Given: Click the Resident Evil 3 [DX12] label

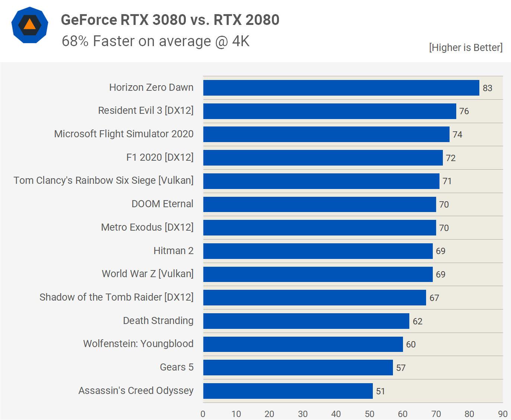Looking at the screenshot, I should (146, 110).
